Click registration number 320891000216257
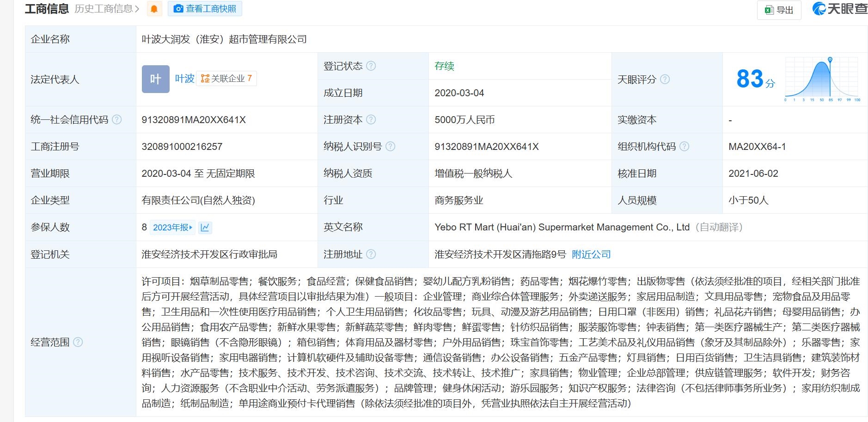Viewport: 868px width, 422px height. tap(182, 147)
